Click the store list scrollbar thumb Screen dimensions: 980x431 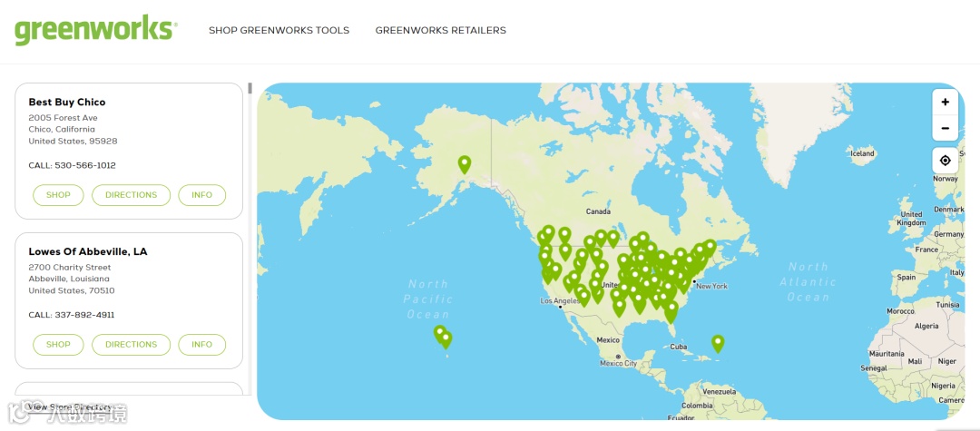click(x=250, y=88)
